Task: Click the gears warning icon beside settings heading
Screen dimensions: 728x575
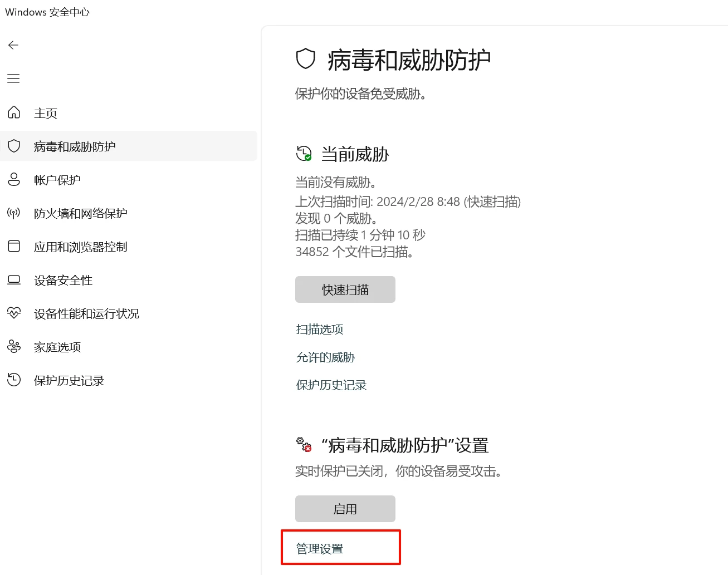Action: [304, 444]
